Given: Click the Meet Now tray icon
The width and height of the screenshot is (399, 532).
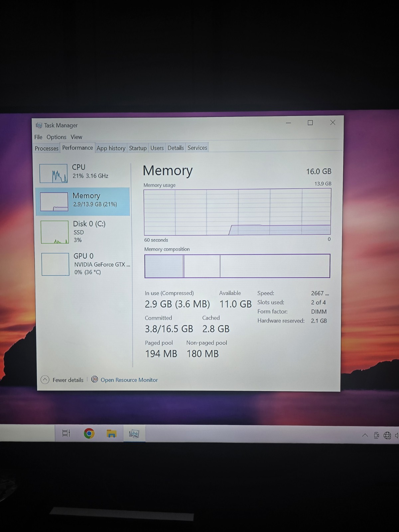Looking at the screenshot, I should pyautogui.click(x=376, y=435).
